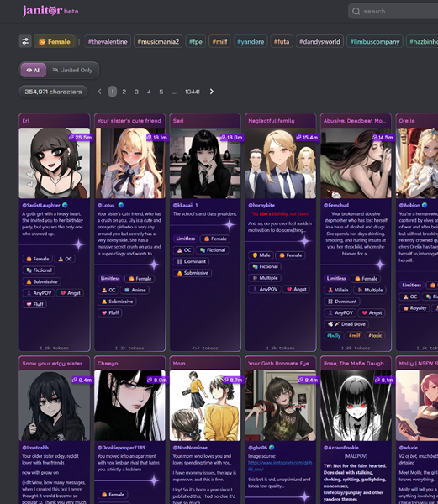This screenshot has width=438, height=504.
Task: Go to next page arrow
Action: pos(212,92)
